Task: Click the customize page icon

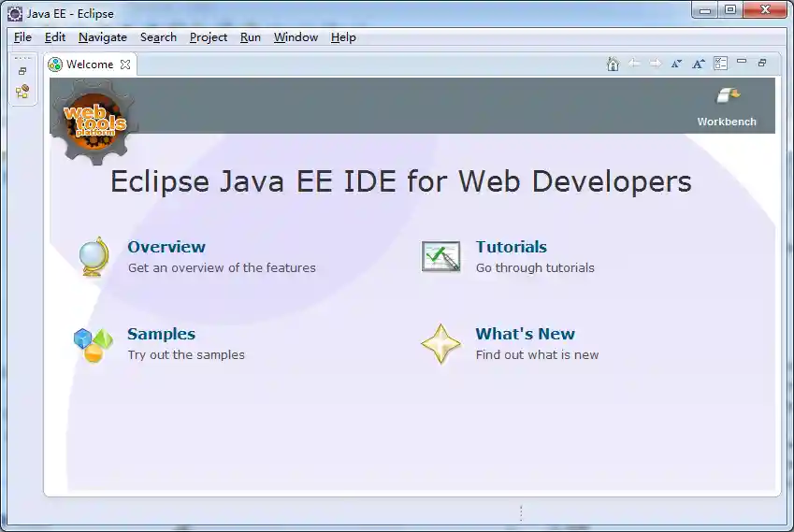Action: point(720,64)
